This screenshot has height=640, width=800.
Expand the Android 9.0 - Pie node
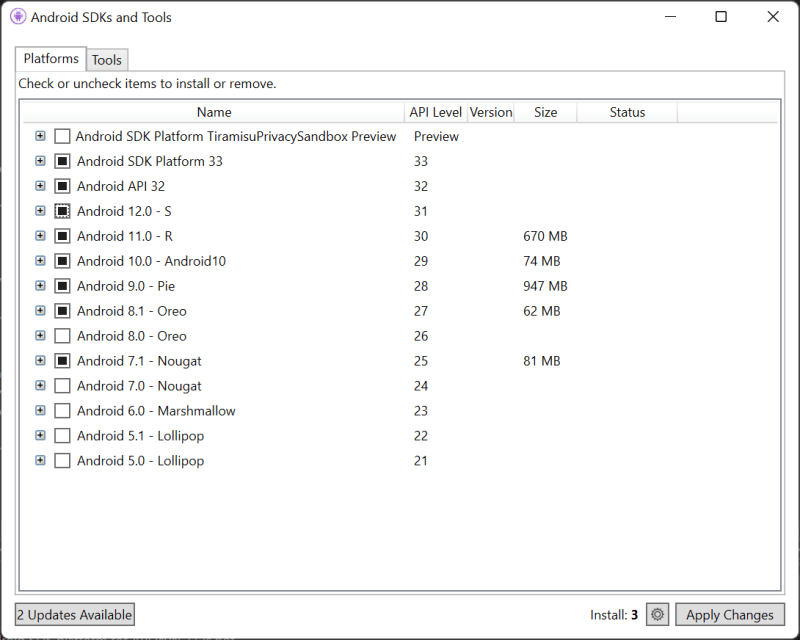[40, 286]
